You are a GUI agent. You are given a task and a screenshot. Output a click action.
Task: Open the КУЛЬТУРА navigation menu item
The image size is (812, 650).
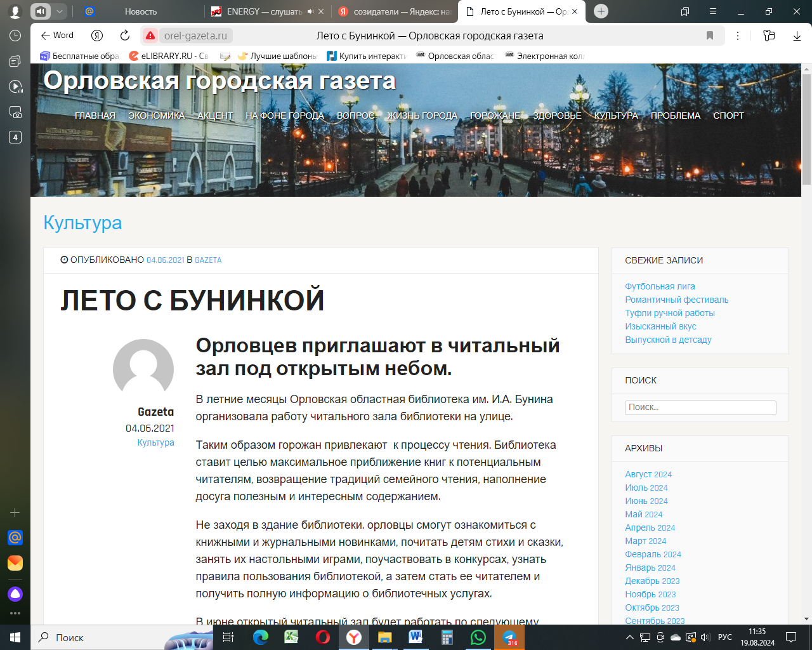click(616, 116)
